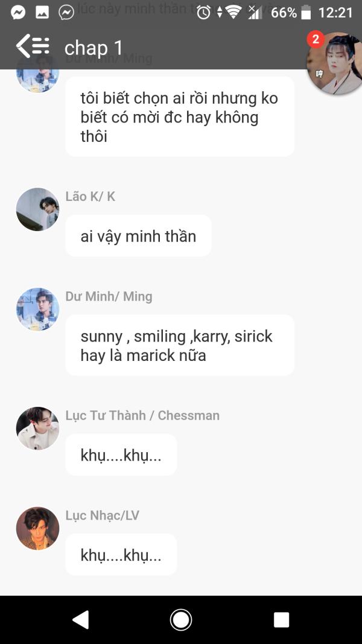Tap the 'Lục Tư Thành / Chessman' name label
This screenshot has width=362, height=644.
point(142,415)
